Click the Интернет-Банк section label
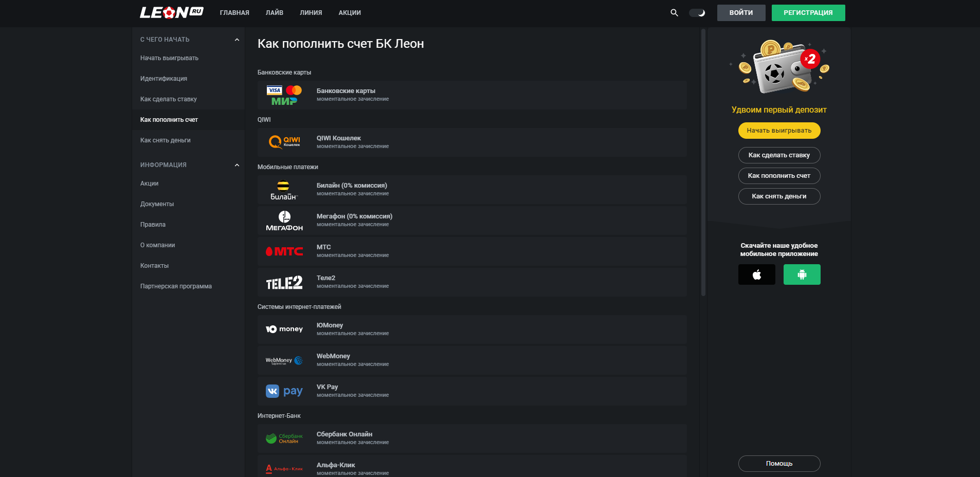Image resolution: width=980 pixels, height=477 pixels. tap(279, 416)
